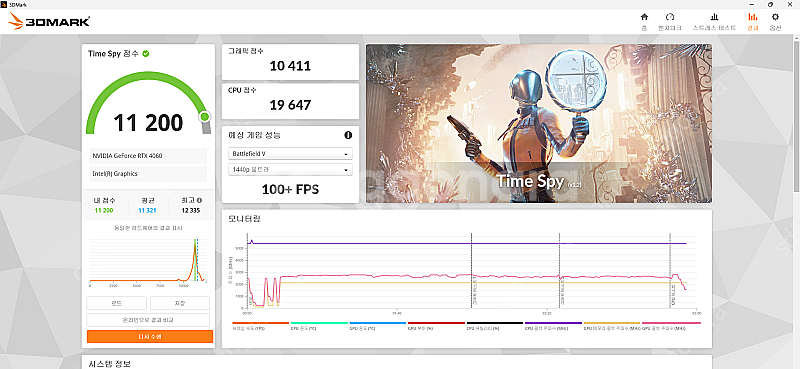Viewport: 800px width, 369px height.
Task: Click the compare results online button
Action: (148, 320)
